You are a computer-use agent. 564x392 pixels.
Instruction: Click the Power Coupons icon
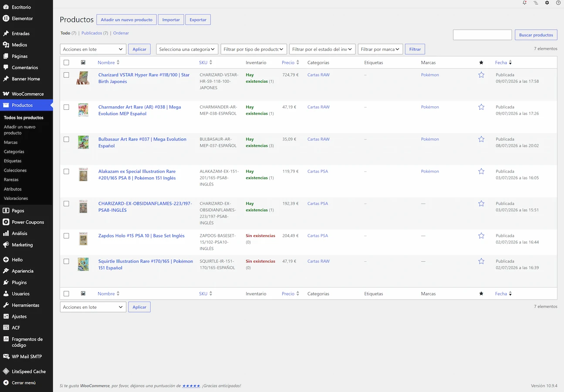(6, 222)
